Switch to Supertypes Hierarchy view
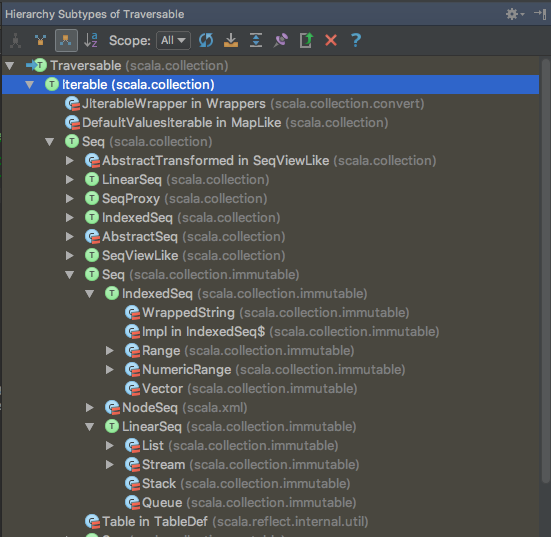Image resolution: width=551 pixels, height=537 pixels. coord(41,40)
